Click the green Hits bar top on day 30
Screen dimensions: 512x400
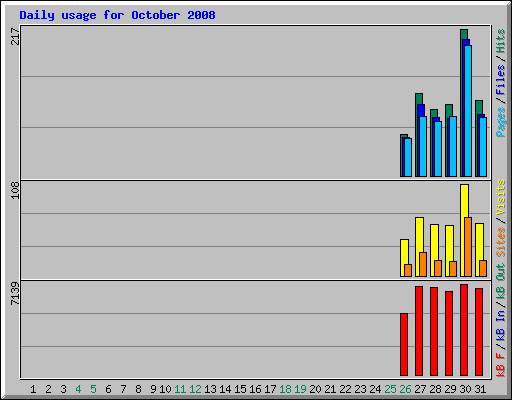pyautogui.click(x=464, y=33)
